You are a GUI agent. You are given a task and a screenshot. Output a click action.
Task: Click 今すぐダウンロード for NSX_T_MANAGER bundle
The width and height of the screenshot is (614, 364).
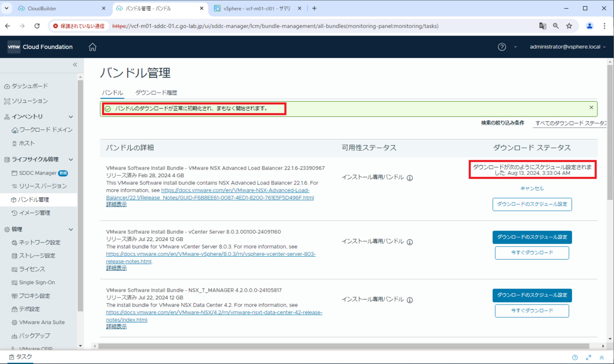pos(532,310)
